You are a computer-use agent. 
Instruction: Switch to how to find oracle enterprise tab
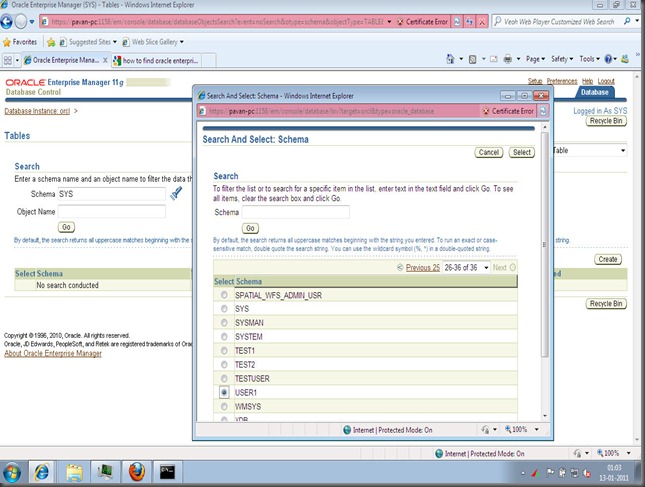(x=156, y=60)
